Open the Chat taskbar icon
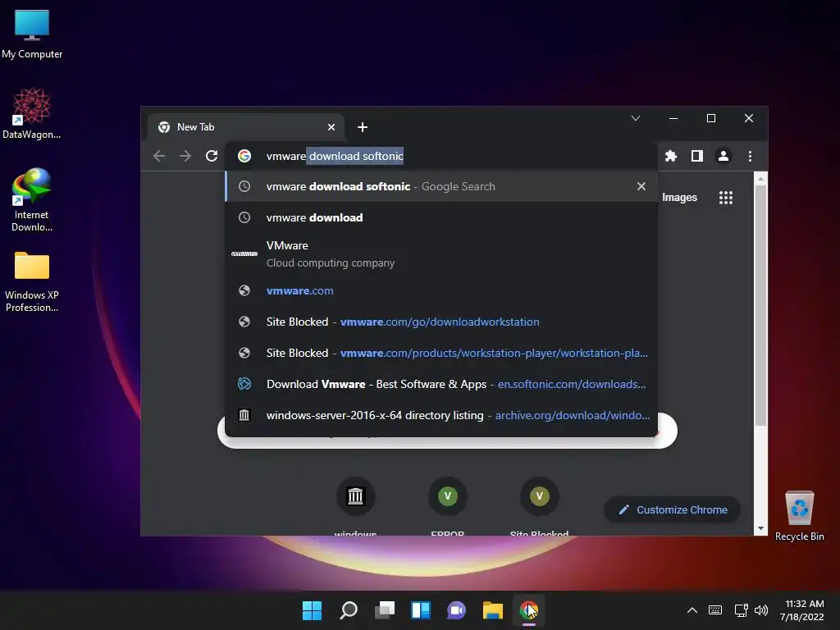 point(456,610)
